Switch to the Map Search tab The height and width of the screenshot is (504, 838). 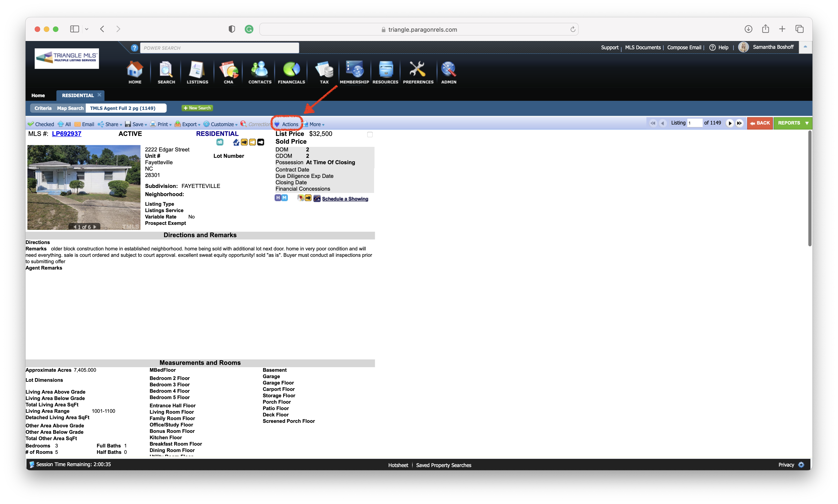70,108
